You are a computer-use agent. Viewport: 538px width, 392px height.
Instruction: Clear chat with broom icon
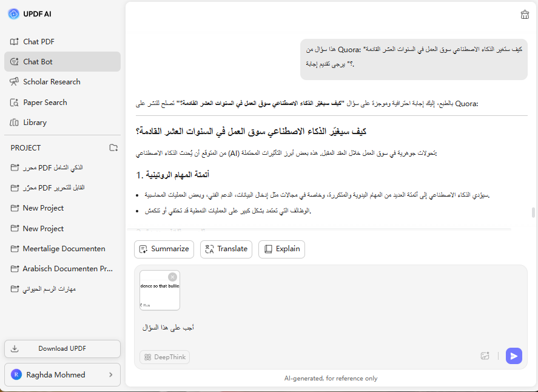tap(525, 15)
